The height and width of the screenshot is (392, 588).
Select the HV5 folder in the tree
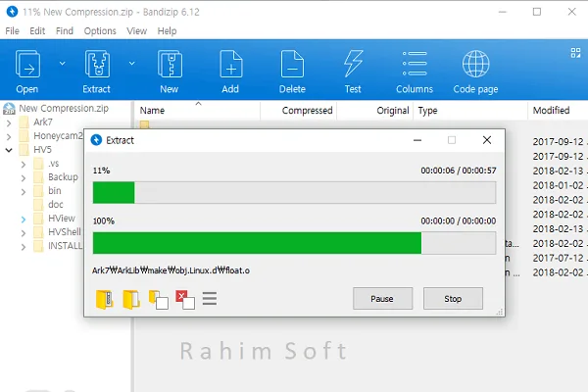click(x=42, y=150)
